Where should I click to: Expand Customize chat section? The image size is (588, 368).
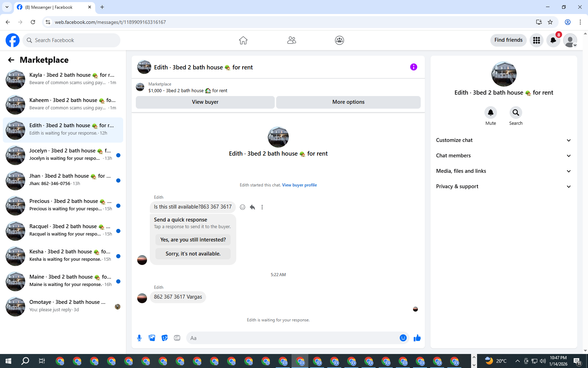point(504,140)
